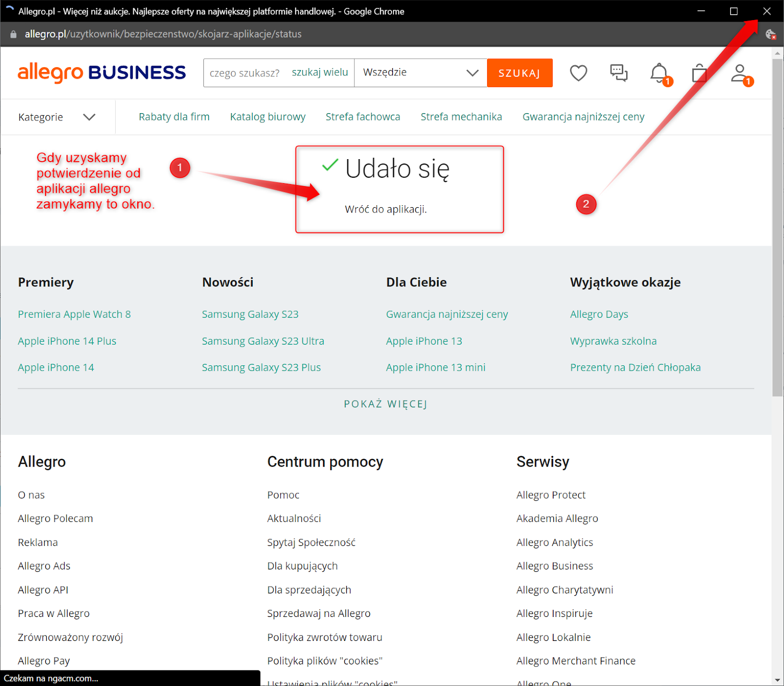Open Prezenty na Dzień Chłopaka link
This screenshot has width=784, height=686.
coord(635,368)
